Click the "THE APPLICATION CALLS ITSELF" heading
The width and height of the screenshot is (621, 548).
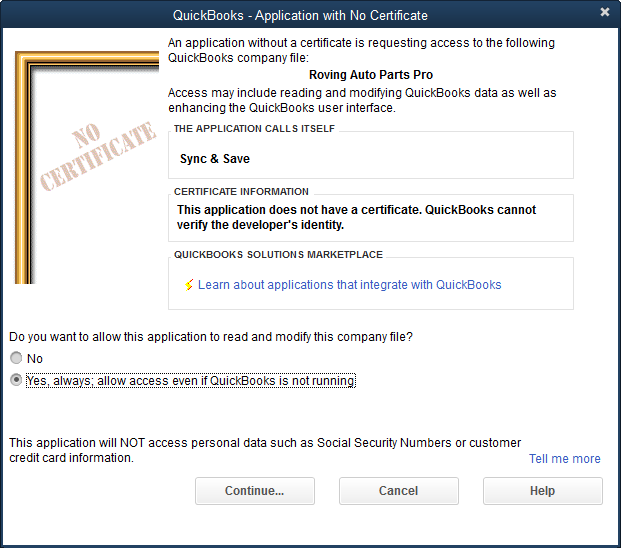[254, 129]
